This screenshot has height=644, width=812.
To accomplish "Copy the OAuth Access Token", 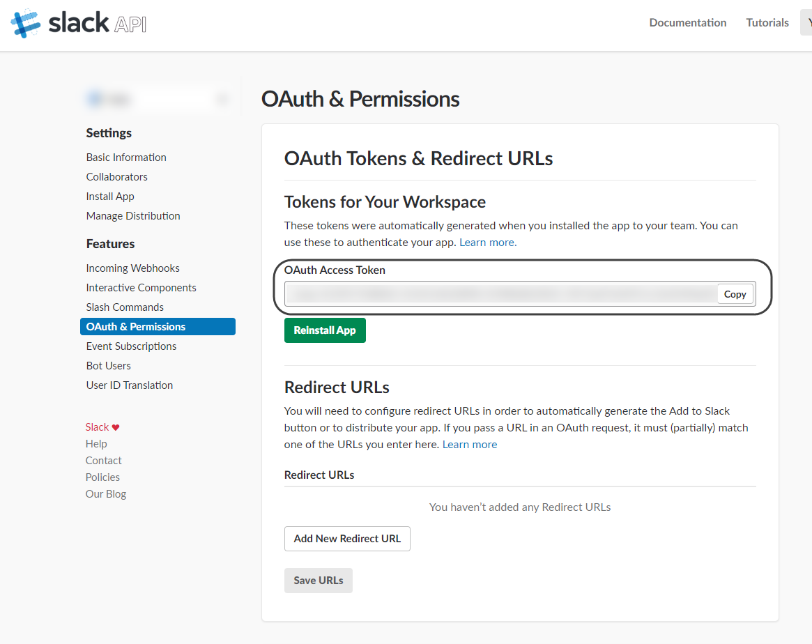I will pos(735,294).
